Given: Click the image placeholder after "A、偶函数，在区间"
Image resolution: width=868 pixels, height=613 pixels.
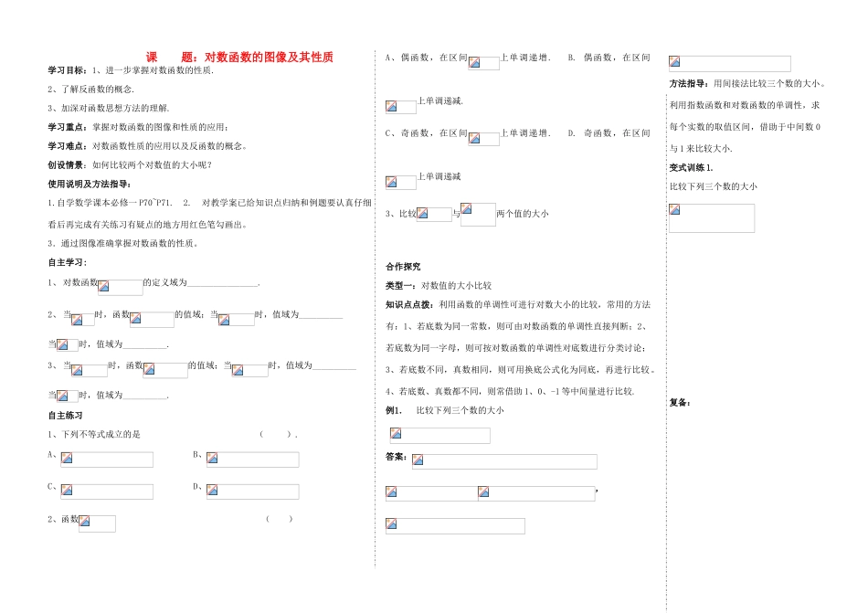Looking at the screenshot, I should [484, 62].
